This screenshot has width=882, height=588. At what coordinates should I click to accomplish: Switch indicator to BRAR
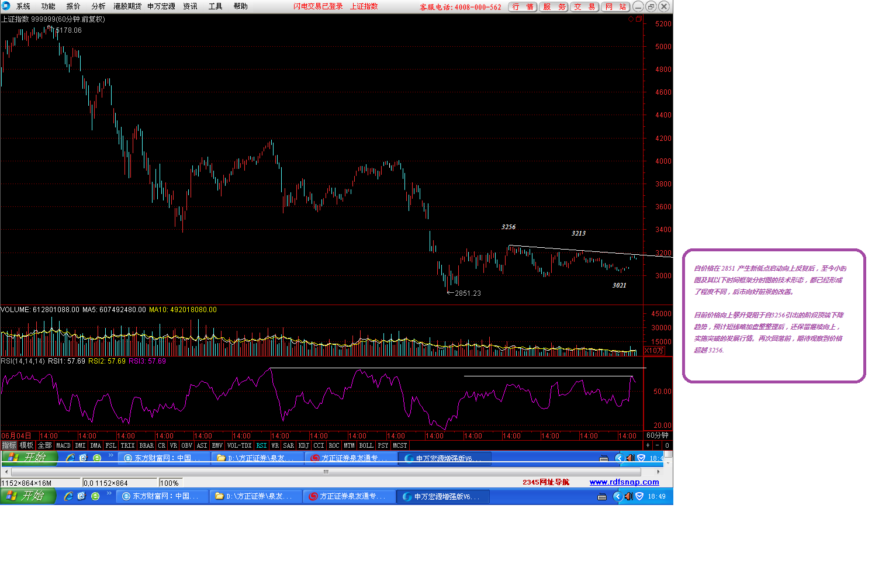147,445
